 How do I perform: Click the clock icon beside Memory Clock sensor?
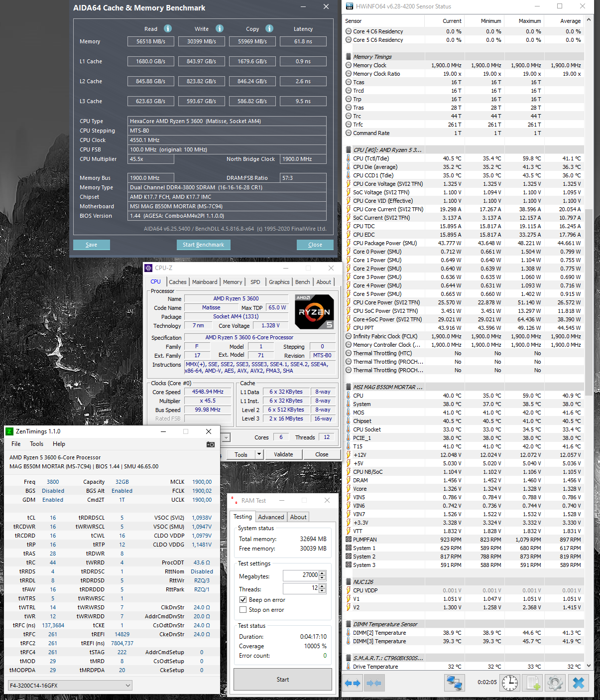[x=349, y=65]
